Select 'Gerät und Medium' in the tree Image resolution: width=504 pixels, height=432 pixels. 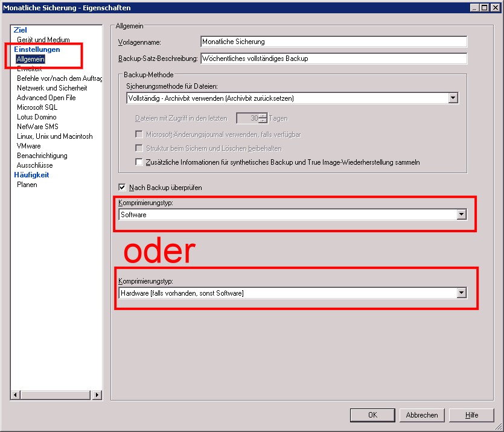coord(43,40)
